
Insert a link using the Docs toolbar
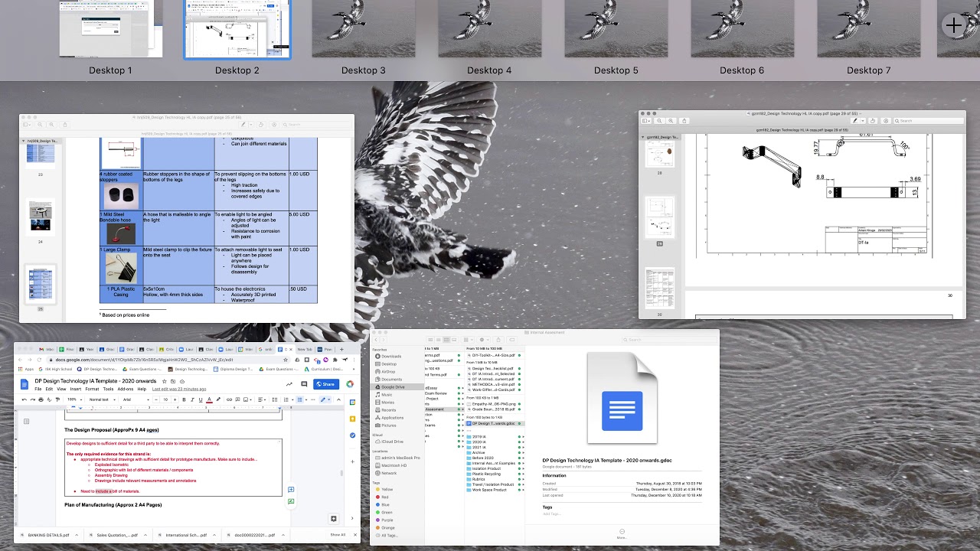[229, 399]
